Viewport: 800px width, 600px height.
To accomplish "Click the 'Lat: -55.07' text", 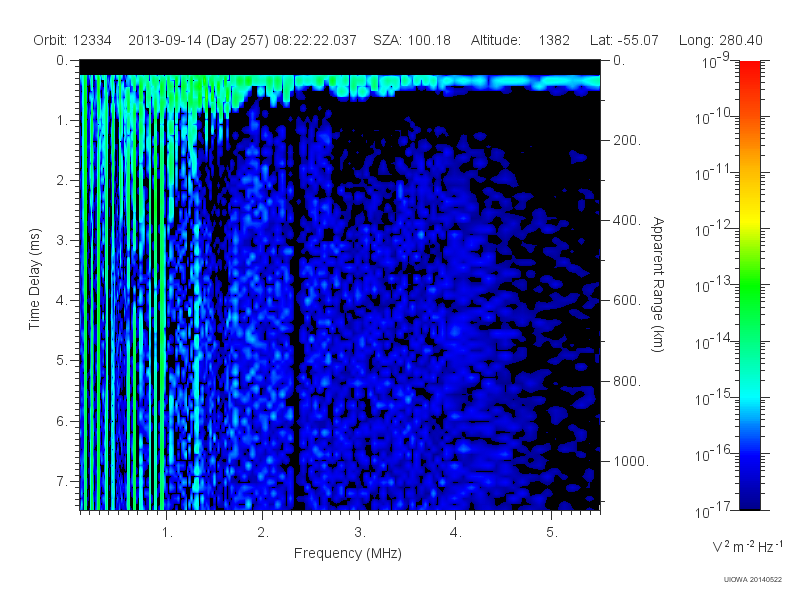I will [624, 40].
